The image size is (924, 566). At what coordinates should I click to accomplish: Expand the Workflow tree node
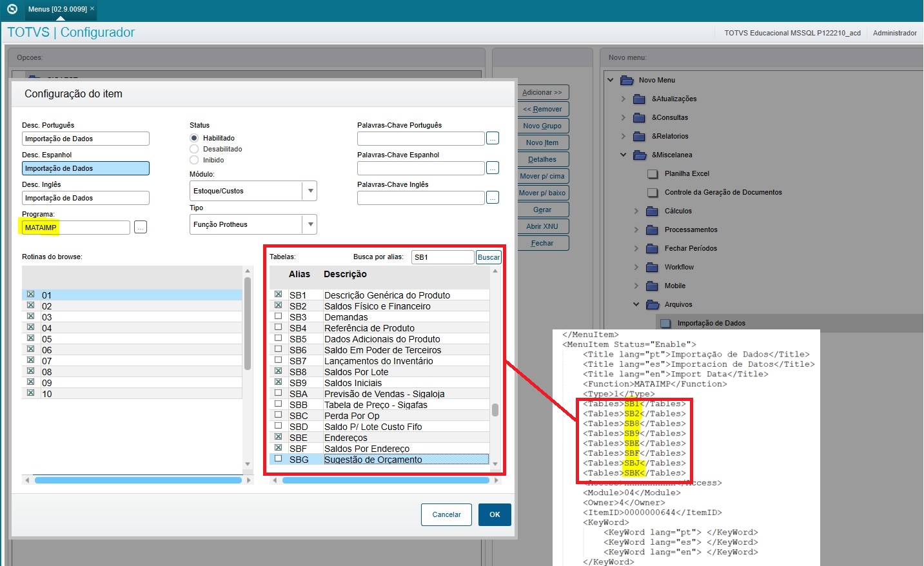[636, 267]
